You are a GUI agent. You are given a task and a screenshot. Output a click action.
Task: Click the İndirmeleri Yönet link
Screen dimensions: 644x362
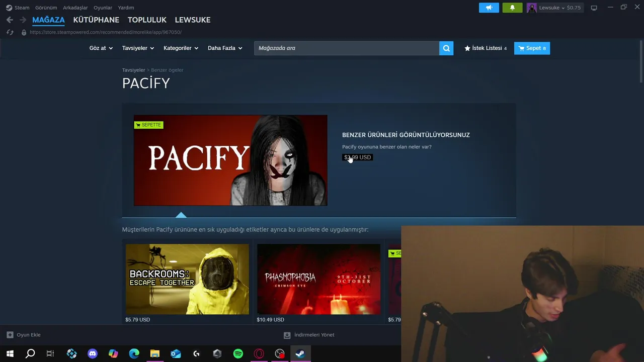314,335
